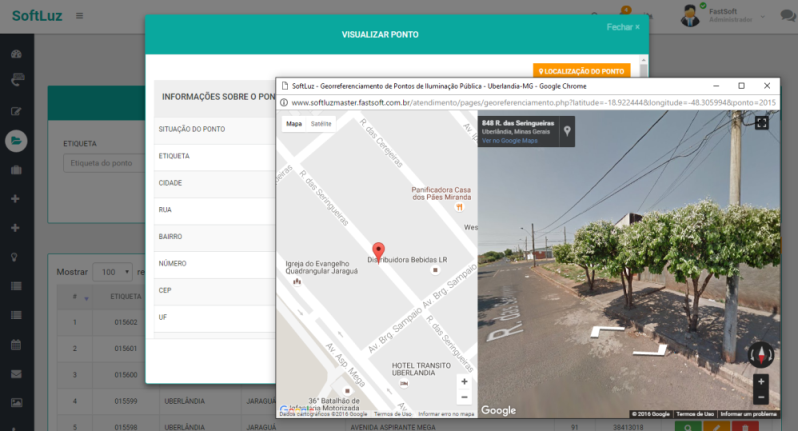
Task: Open the lightbulb icon in sidebar
Action: [x=15, y=257]
